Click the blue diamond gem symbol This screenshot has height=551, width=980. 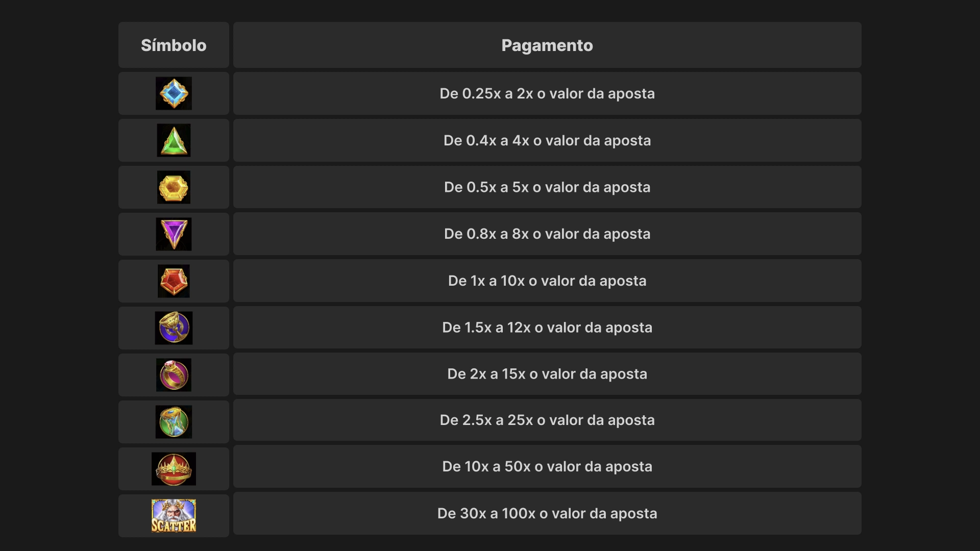pos(174,93)
